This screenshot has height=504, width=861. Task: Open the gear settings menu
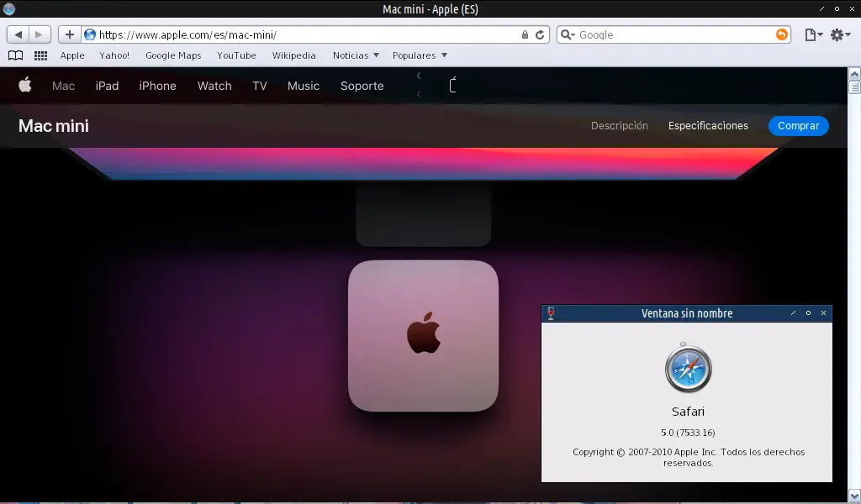(840, 34)
